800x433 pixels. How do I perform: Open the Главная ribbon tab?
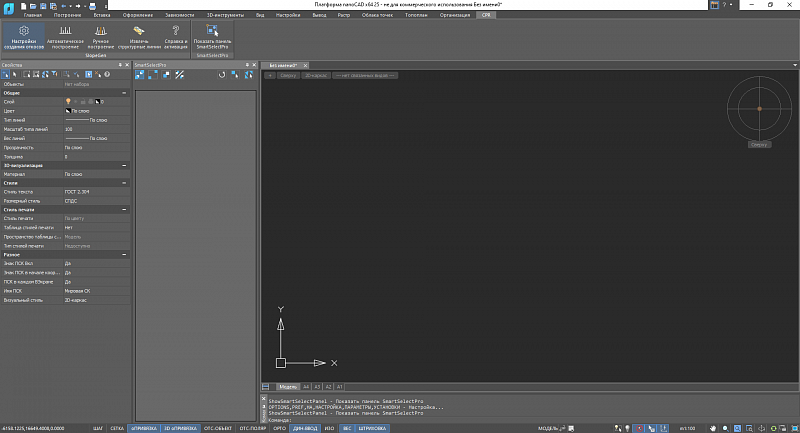pyautogui.click(x=33, y=15)
